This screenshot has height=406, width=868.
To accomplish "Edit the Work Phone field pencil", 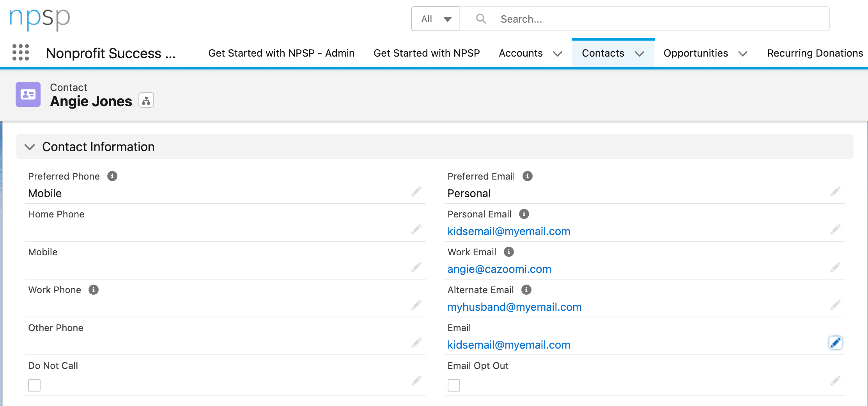I will pyautogui.click(x=416, y=305).
